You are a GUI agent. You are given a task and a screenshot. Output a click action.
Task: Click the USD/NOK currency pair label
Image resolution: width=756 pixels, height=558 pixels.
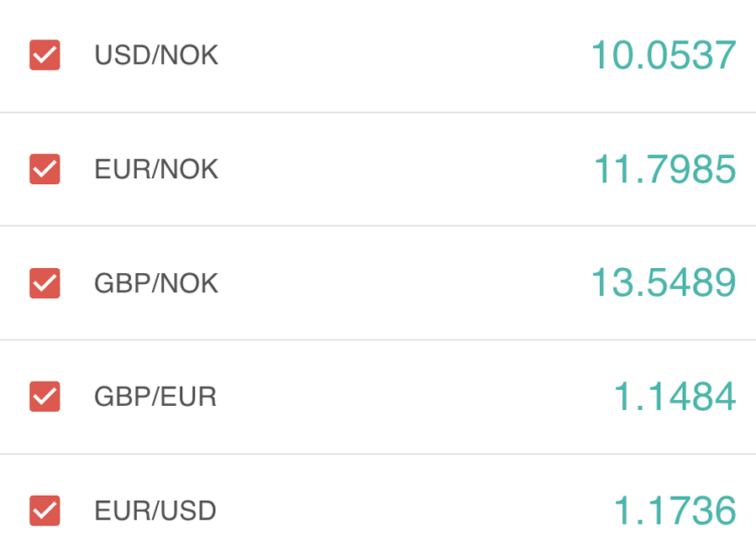tap(156, 55)
